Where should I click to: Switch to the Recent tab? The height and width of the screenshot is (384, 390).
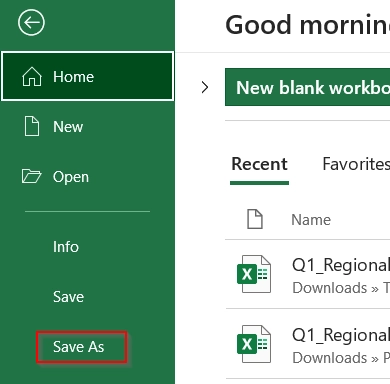point(259,164)
